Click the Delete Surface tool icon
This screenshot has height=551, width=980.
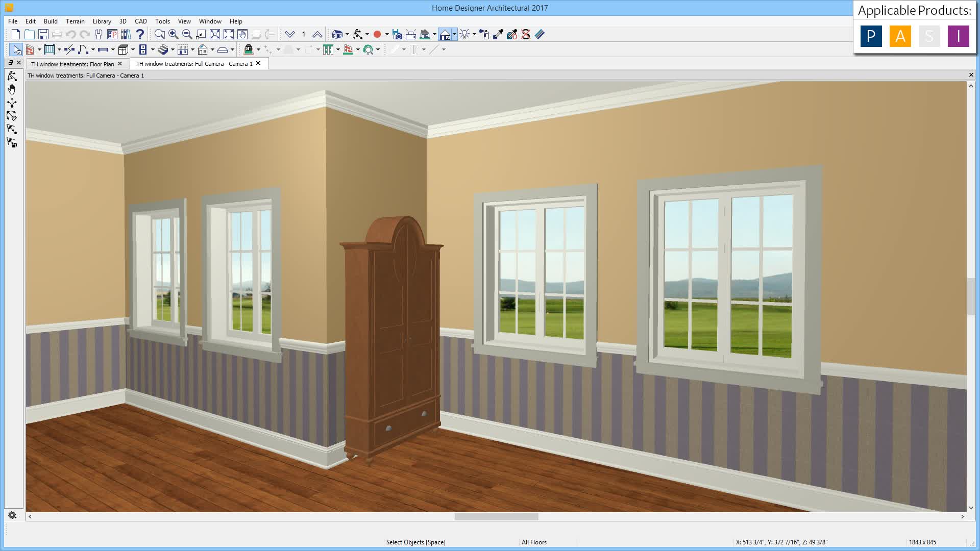(x=526, y=35)
